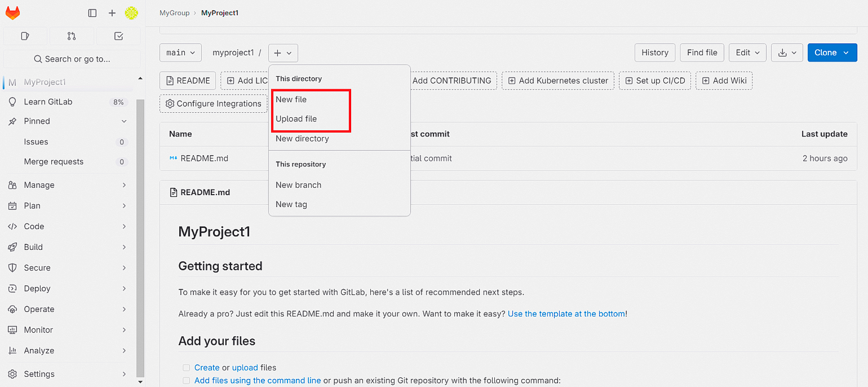This screenshot has height=387, width=868.
Task: Select New branch from menu
Action: pyautogui.click(x=339, y=185)
